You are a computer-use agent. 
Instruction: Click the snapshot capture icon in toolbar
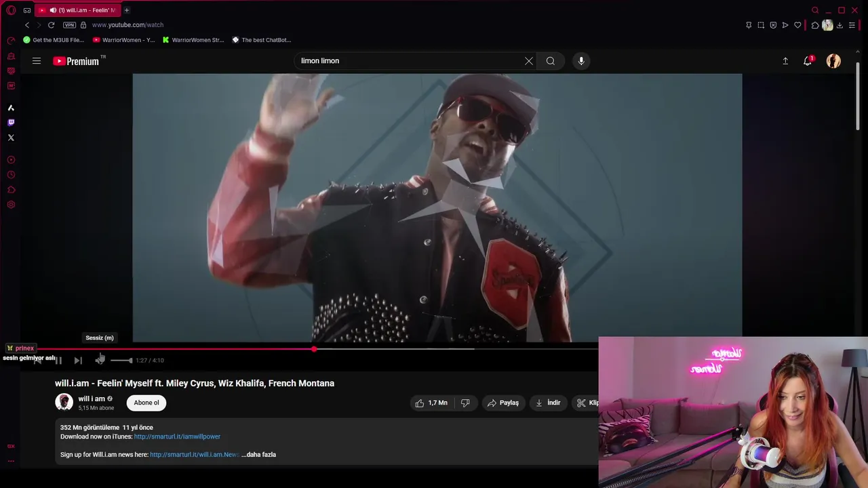pyautogui.click(x=761, y=25)
